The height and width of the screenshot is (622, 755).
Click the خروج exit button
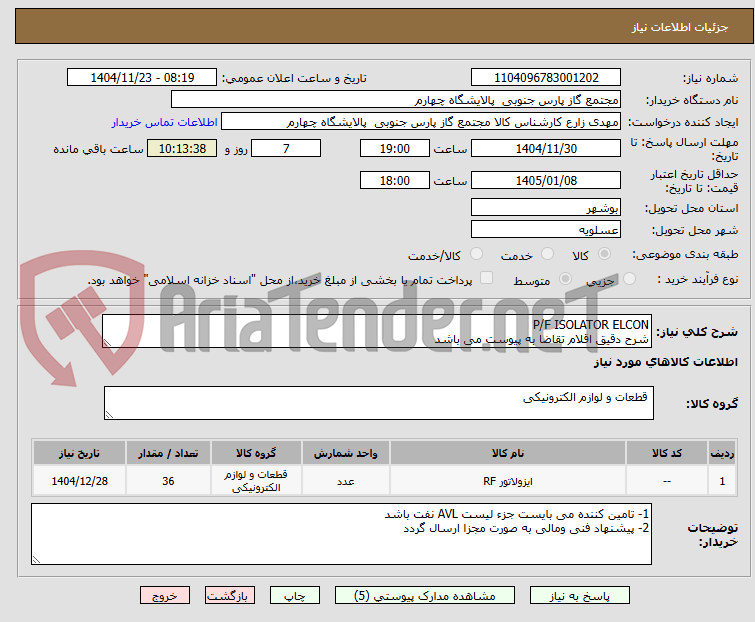(x=165, y=596)
